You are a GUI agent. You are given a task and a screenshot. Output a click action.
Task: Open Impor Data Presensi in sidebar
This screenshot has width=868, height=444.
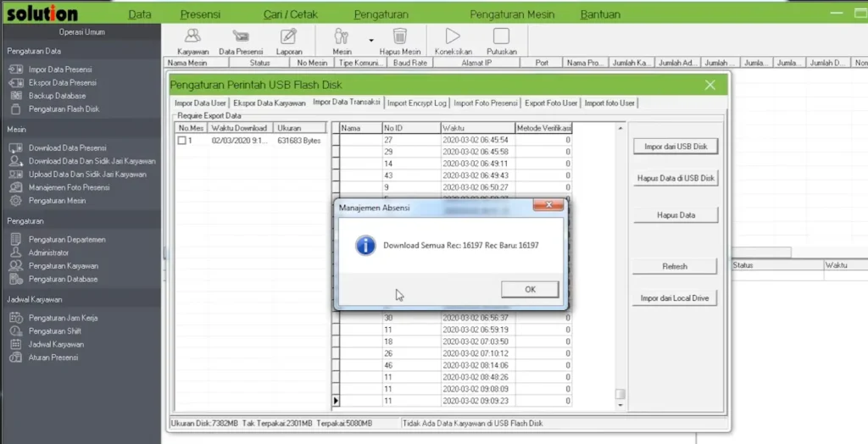[x=59, y=69]
